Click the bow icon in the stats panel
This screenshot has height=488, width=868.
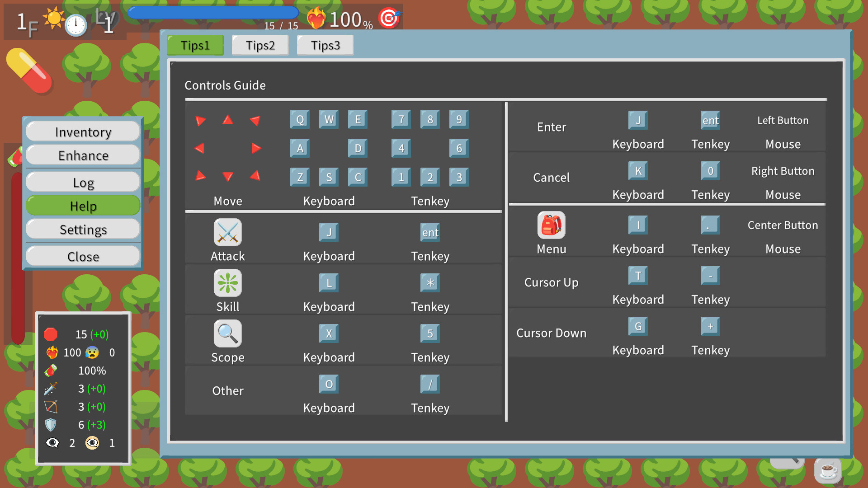point(51,407)
